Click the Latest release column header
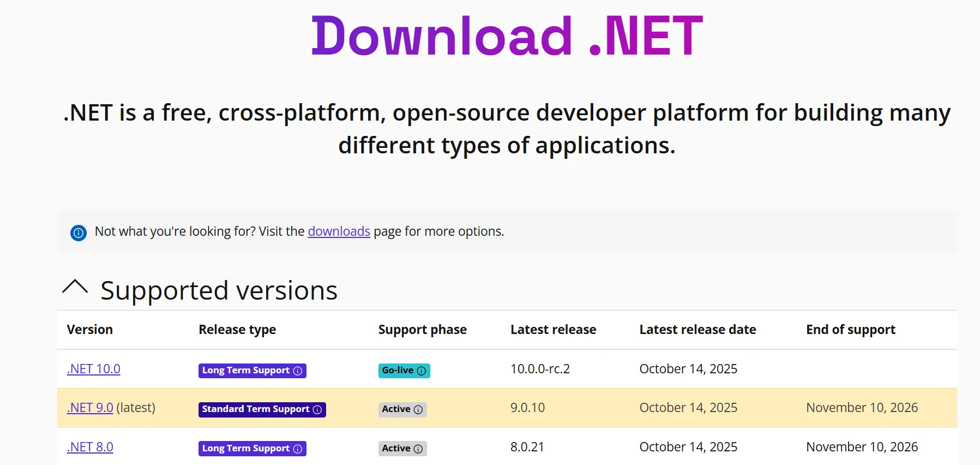Viewport: 980px width, 465px height. point(554,330)
